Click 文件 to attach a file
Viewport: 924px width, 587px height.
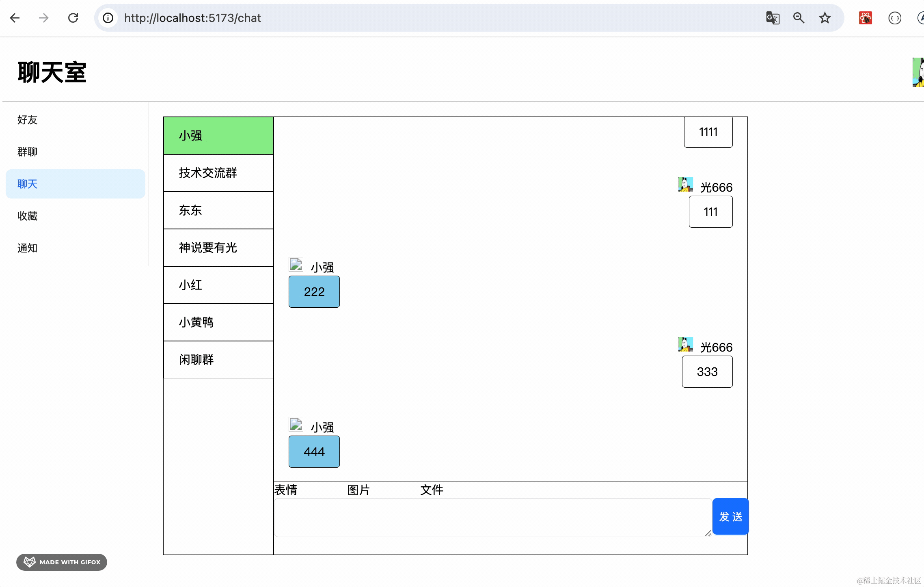(432, 490)
